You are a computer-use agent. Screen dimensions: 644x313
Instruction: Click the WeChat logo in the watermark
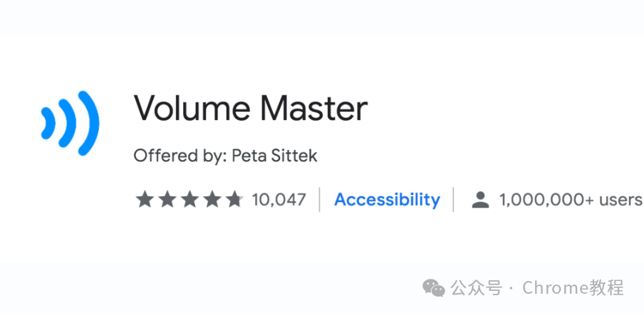click(x=434, y=287)
